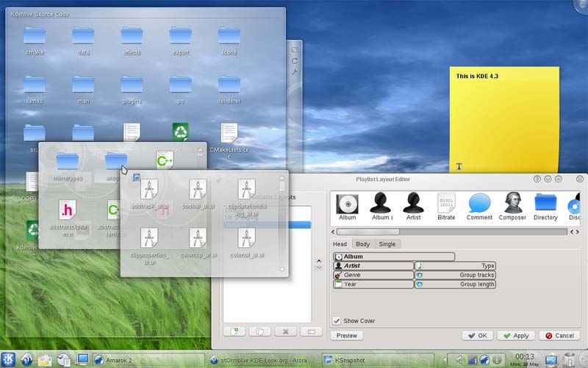The image size is (588, 368).
Task: Select the Genre element in layout
Action: pyautogui.click(x=373, y=275)
